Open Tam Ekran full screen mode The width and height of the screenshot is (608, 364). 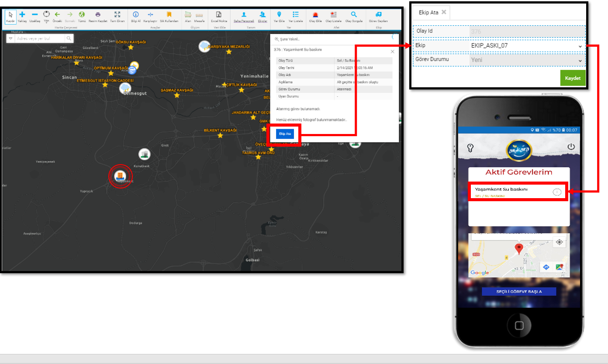coord(117,15)
